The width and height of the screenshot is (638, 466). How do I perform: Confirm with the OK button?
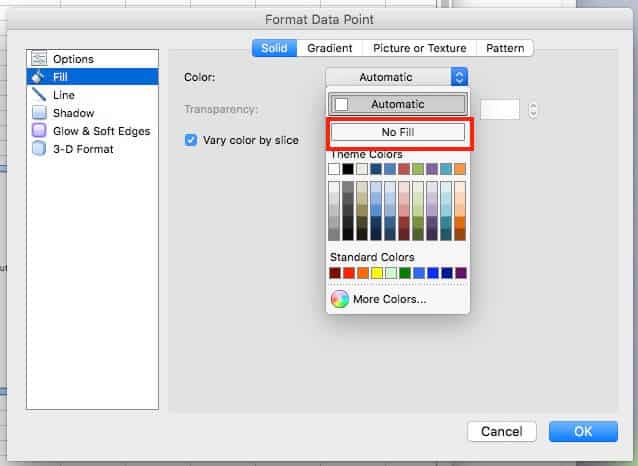point(583,431)
